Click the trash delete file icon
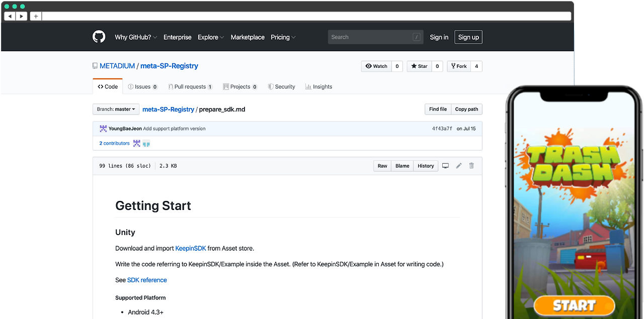The image size is (644, 319). 471,166
